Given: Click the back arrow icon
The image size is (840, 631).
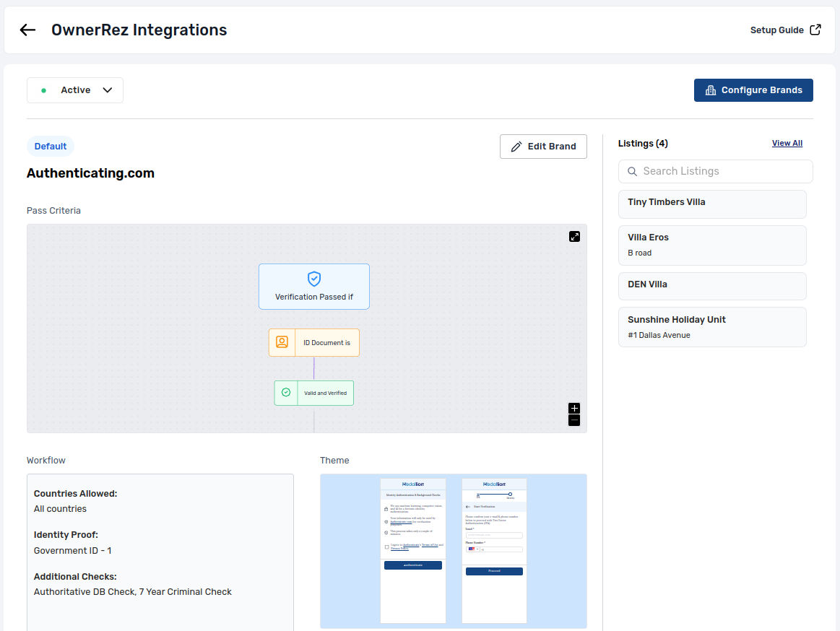Looking at the screenshot, I should click(x=27, y=30).
